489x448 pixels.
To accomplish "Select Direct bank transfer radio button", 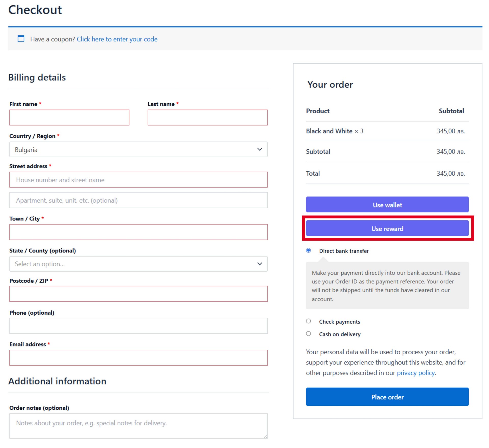I will 308,250.
